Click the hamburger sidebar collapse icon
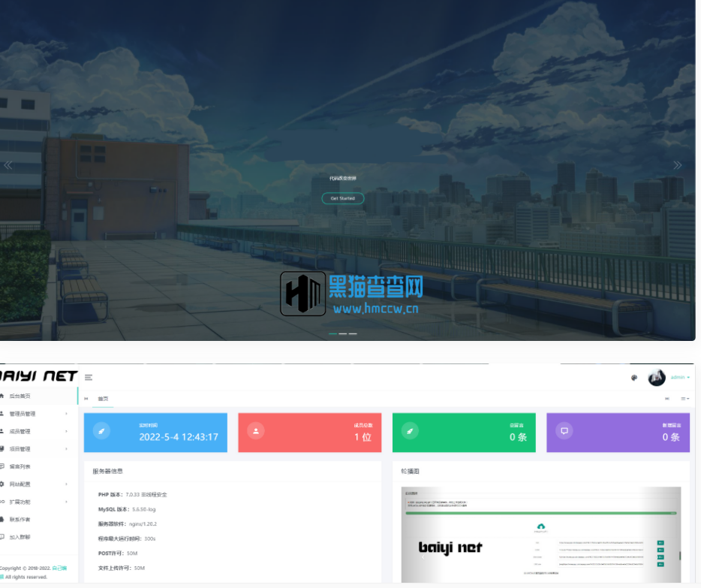Screen dimensions: 701x588 coord(89,377)
